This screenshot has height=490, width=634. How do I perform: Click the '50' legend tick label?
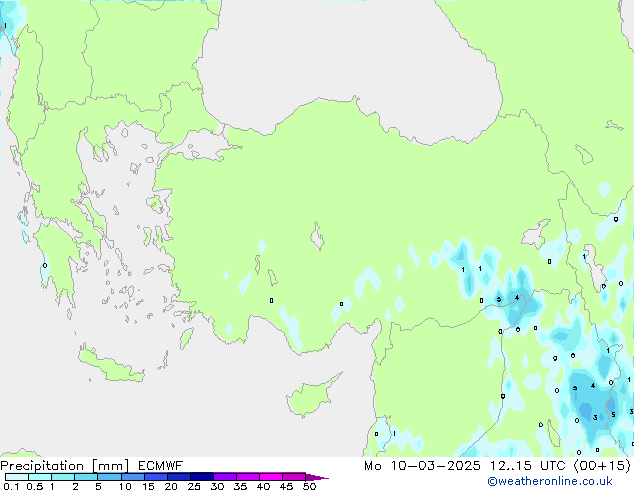(309, 486)
